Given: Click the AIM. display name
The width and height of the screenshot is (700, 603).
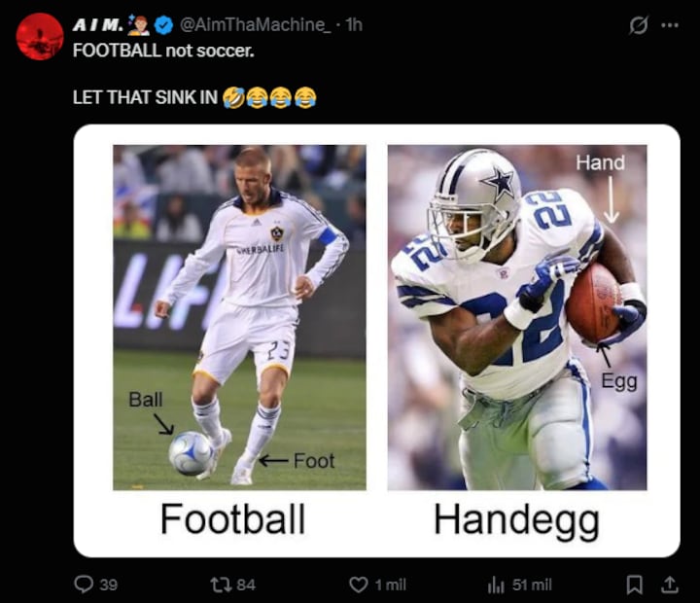Looking at the screenshot, I should (x=98, y=25).
